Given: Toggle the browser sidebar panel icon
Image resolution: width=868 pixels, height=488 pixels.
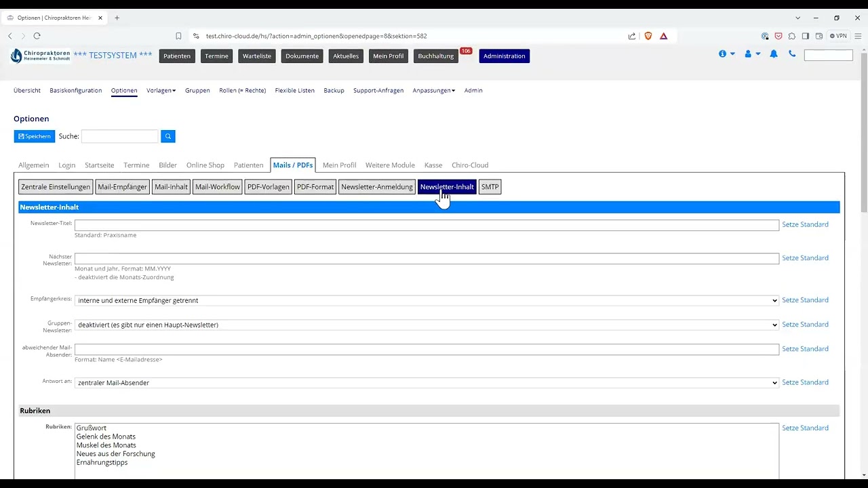Looking at the screenshot, I should tap(806, 36).
